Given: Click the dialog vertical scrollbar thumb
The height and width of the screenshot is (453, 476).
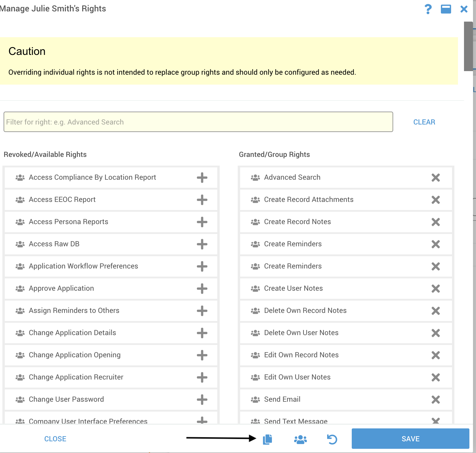Looking at the screenshot, I should click(468, 46).
